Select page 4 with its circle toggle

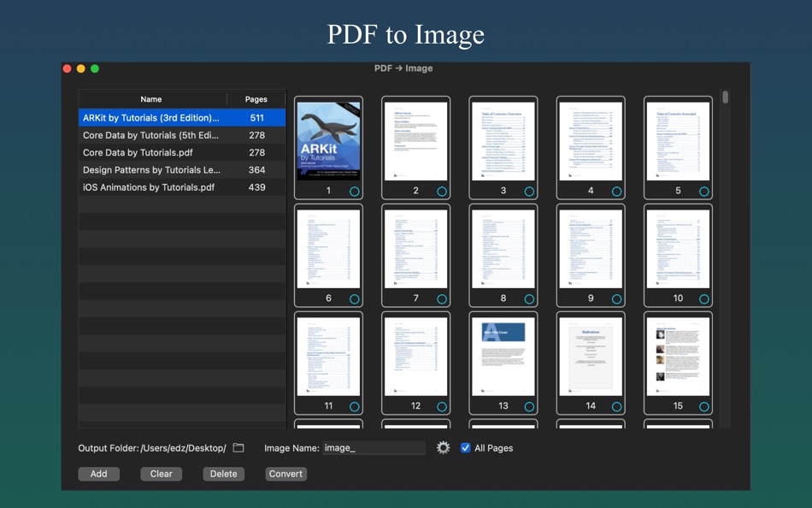coord(617,192)
